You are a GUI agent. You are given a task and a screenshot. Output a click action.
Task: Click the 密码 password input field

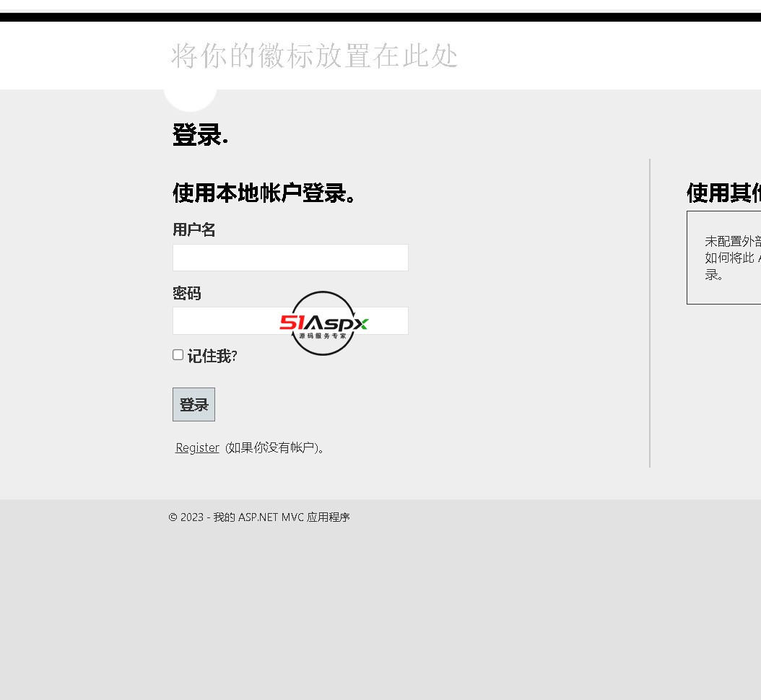[x=224, y=321]
